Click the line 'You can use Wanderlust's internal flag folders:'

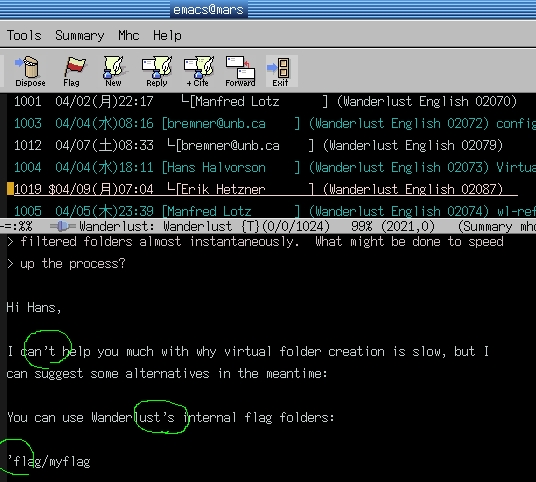pos(171,417)
